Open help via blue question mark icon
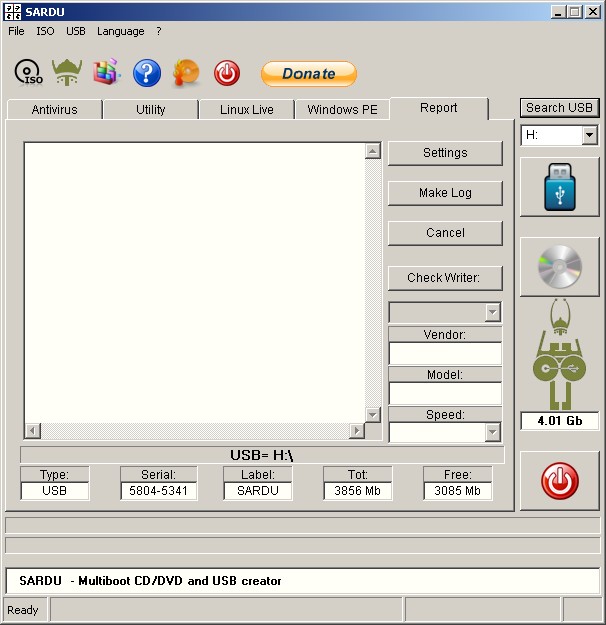 (147, 73)
